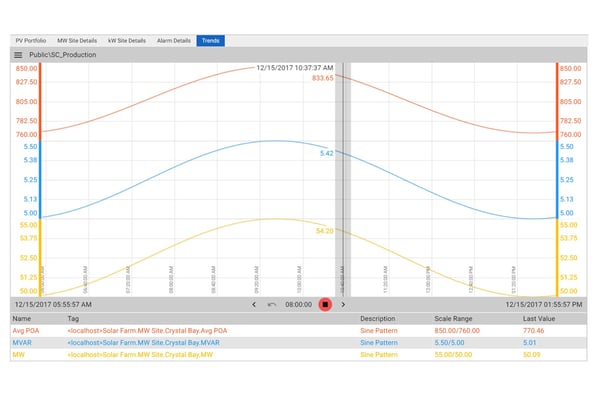Select the Avg POA pen row
Screen dimensions: 600x396
click(298, 331)
